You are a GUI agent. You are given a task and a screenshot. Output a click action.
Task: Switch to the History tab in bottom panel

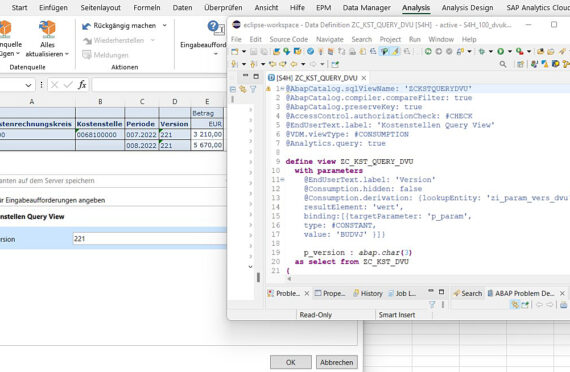368,293
